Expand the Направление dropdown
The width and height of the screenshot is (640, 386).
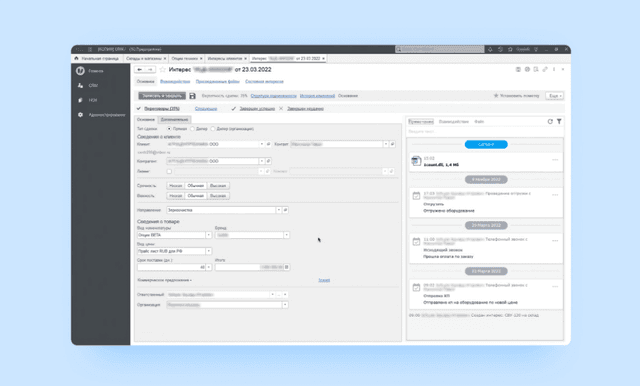pyautogui.click(x=279, y=210)
